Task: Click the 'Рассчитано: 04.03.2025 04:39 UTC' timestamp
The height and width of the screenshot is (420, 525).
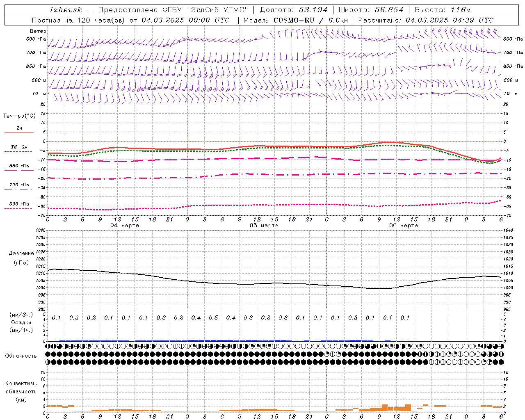Action: [426, 20]
